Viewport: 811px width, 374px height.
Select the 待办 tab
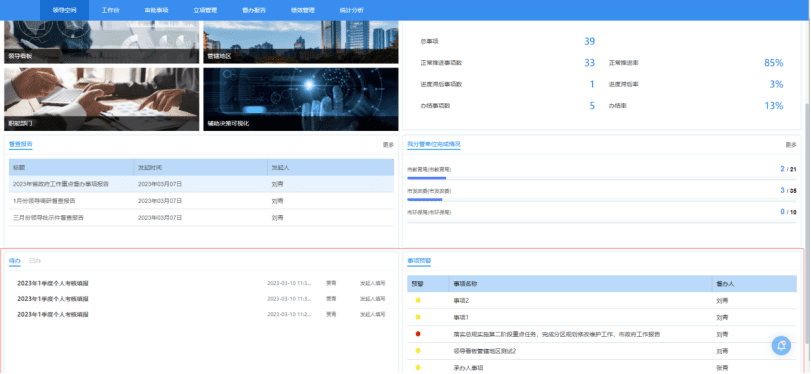(x=14, y=261)
